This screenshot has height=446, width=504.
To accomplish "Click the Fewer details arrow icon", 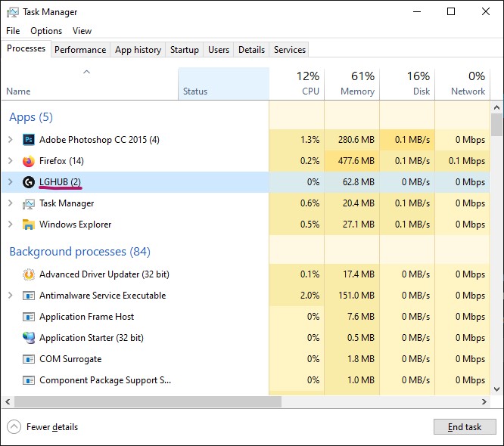I will coord(14,427).
